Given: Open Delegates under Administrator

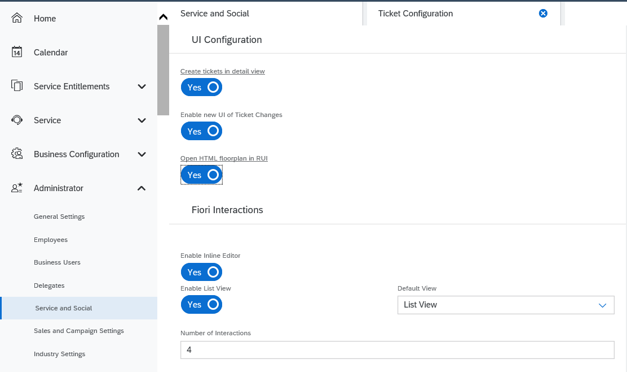Looking at the screenshot, I should pos(49,286).
